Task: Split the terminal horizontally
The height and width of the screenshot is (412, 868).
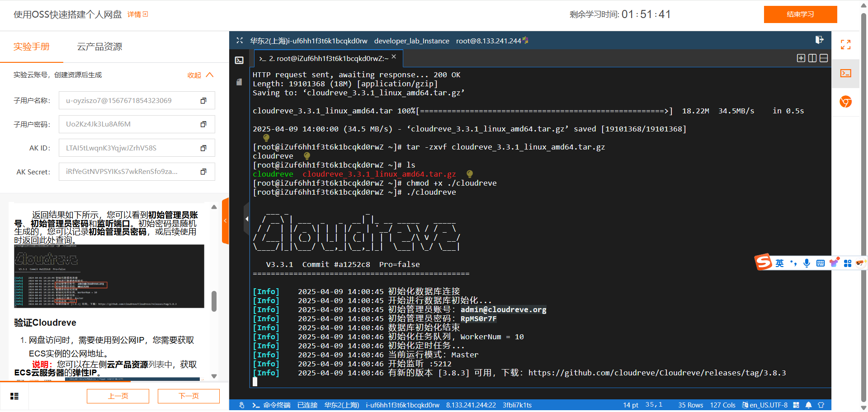Action: pos(824,58)
